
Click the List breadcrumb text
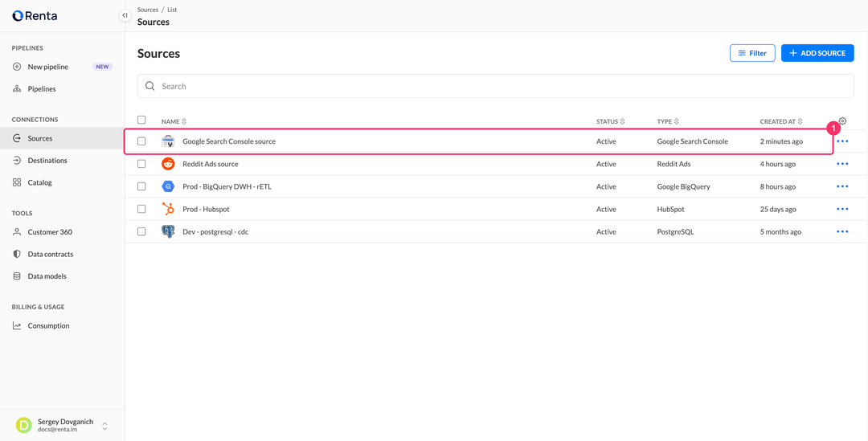pyautogui.click(x=172, y=10)
